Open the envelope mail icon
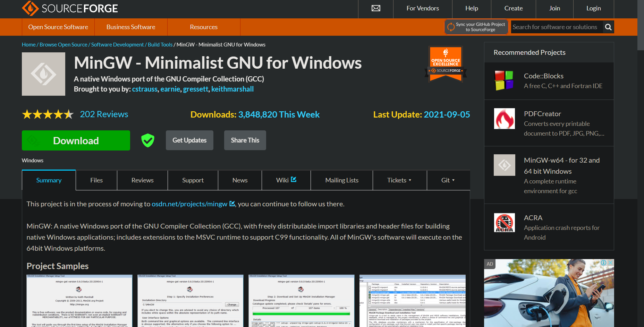The width and height of the screenshot is (644, 327). pos(376,8)
